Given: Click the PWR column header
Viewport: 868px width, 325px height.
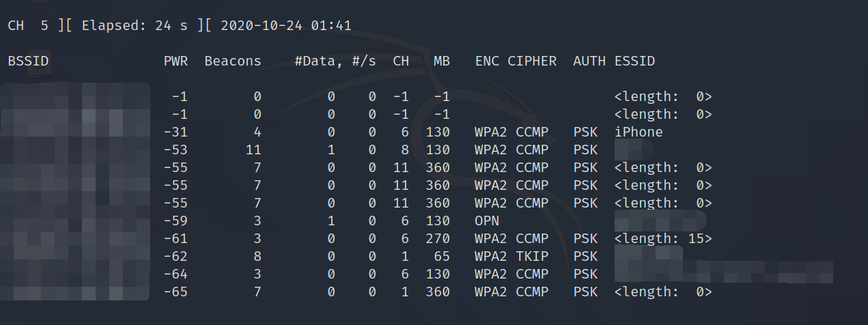Looking at the screenshot, I should pyautogui.click(x=176, y=61).
